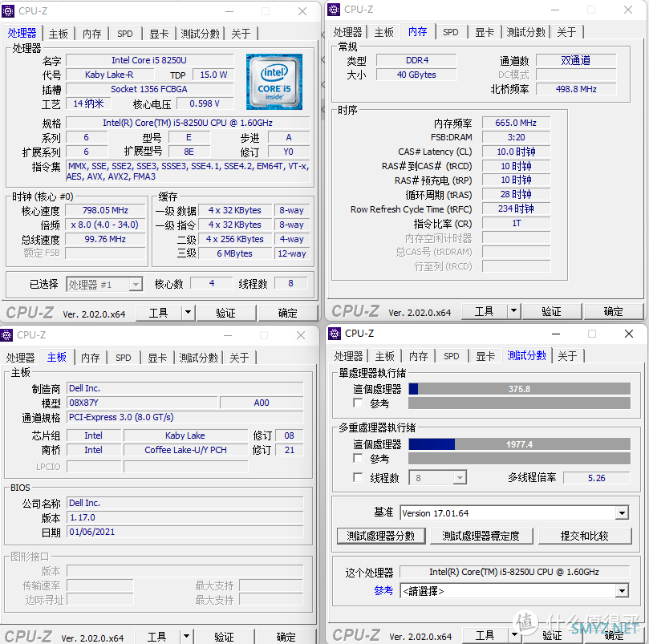Click the 内存频率 value 665.0 MHz

point(516,123)
